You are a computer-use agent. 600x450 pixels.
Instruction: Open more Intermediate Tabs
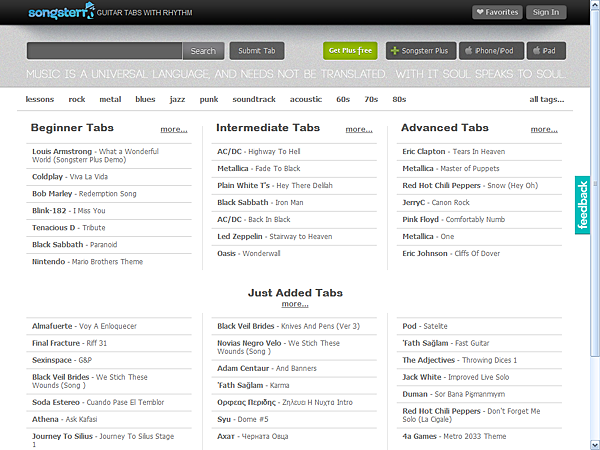coord(359,129)
